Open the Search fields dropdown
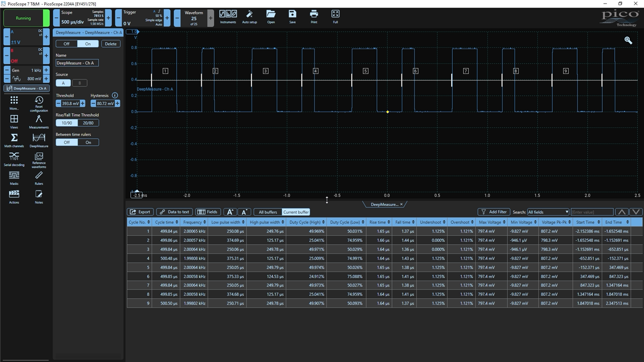The width and height of the screenshot is (644, 362). click(548, 212)
